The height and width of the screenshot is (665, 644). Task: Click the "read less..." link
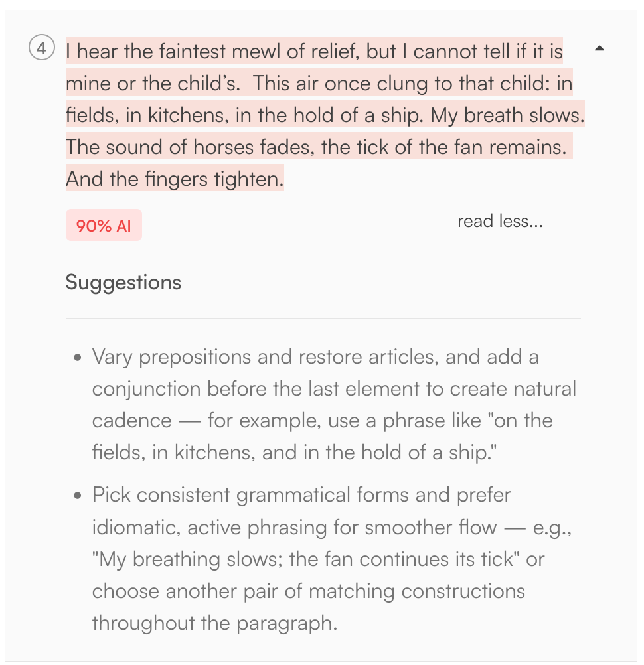(x=500, y=221)
